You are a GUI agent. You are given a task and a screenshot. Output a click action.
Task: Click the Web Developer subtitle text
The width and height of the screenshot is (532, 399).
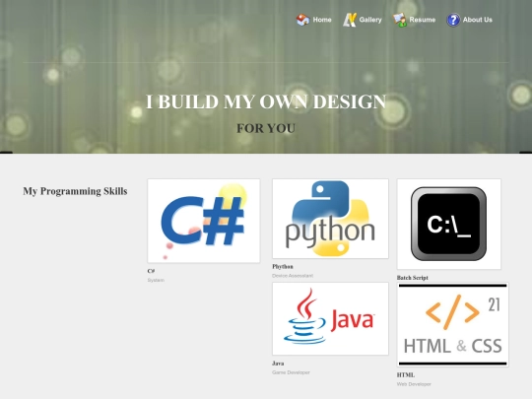[x=414, y=384]
